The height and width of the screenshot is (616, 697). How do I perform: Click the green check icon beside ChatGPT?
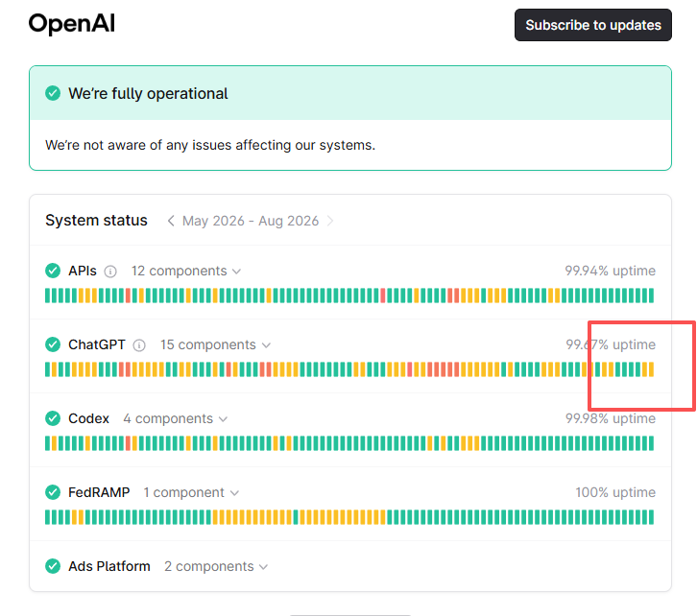(x=53, y=344)
